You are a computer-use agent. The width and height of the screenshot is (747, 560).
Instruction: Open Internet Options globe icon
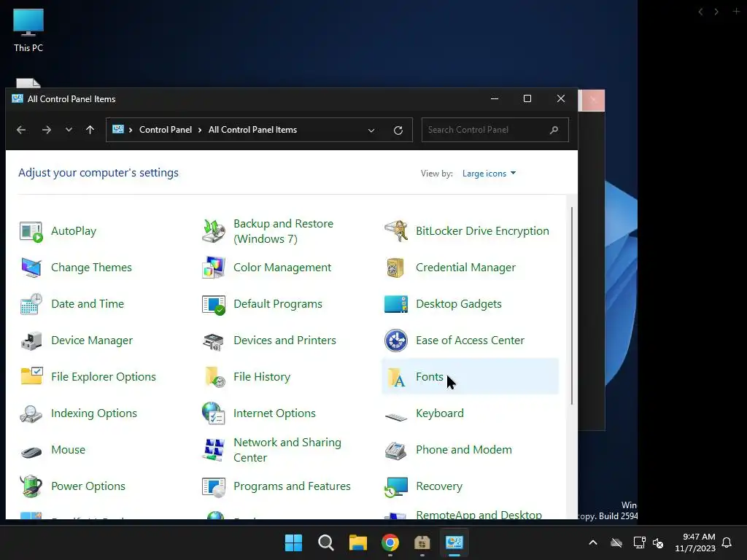point(214,413)
